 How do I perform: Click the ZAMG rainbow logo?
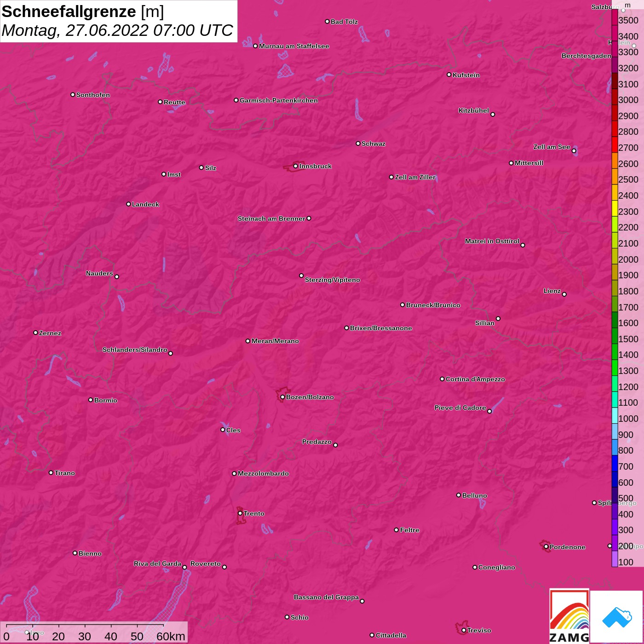(x=569, y=616)
